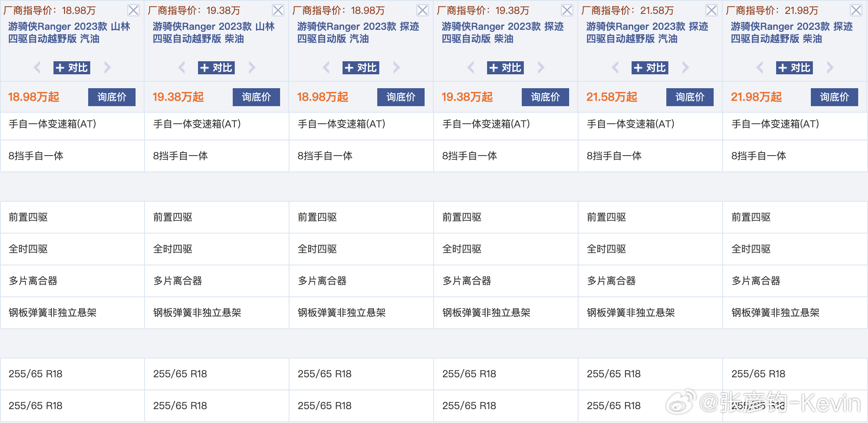Image resolution: width=868 pixels, height=423 pixels.
Task: Move the 18.98万 探迹 自动版 汽油 column right
Action: click(396, 67)
